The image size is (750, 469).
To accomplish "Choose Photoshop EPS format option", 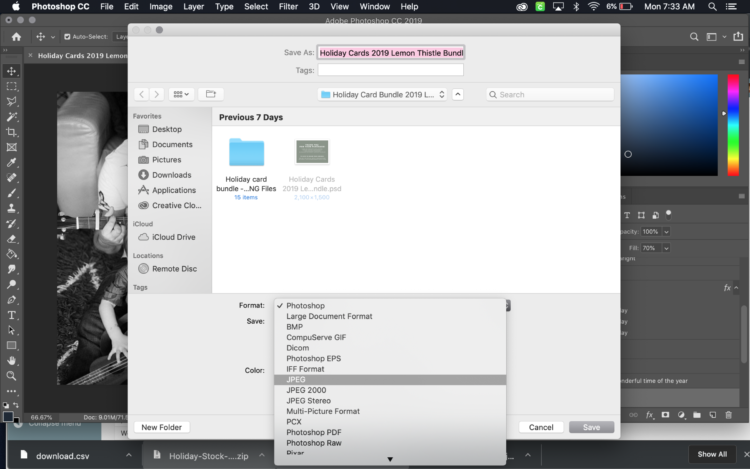I will (x=390, y=359).
